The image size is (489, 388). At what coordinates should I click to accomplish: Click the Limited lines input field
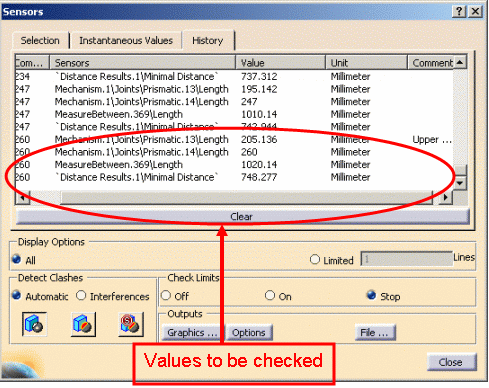(406, 259)
